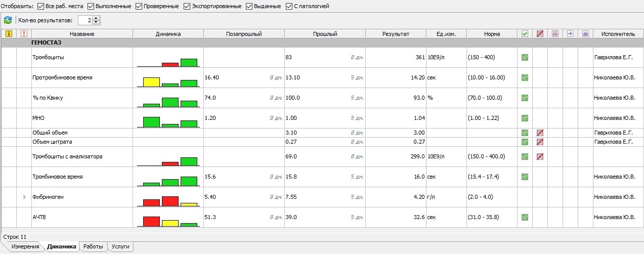This screenshot has height=254, width=644.
Task: Click the red exclamation column header icon
Action: [24, 34]
